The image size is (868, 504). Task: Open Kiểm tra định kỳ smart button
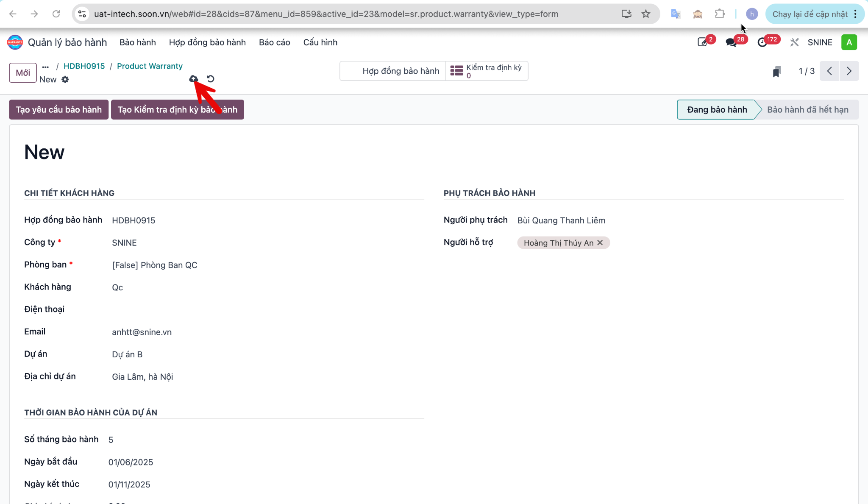(x=487, y=71)
